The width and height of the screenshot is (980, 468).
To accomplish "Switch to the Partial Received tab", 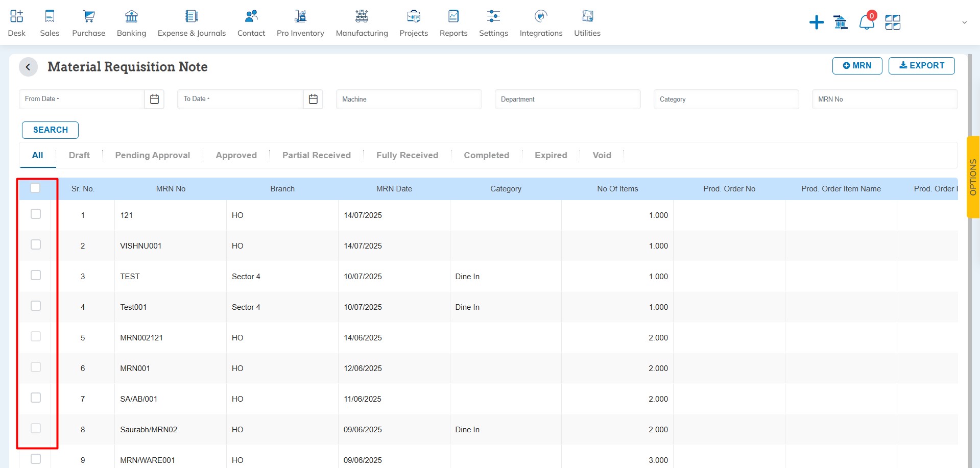I will 317,155.
